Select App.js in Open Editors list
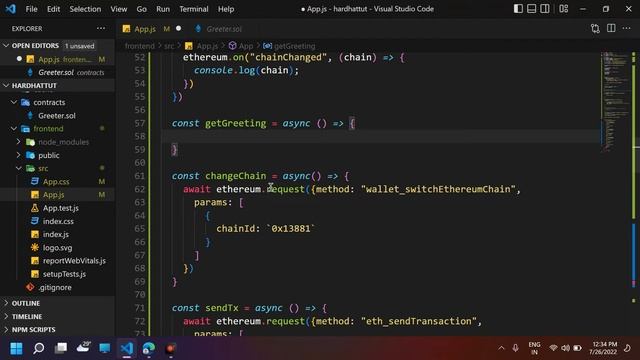This screenshot has width=640, height=360. 57,59
